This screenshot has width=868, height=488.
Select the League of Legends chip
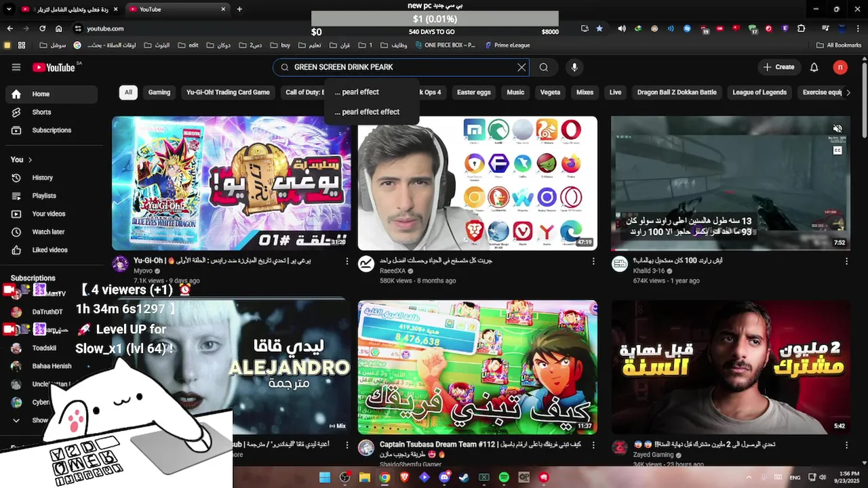click(759, 92)
